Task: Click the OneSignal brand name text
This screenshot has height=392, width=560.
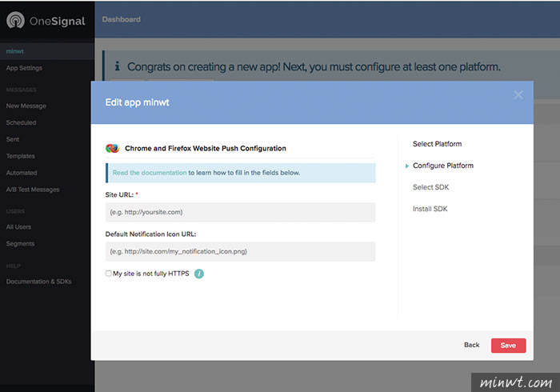Action: 57,21
